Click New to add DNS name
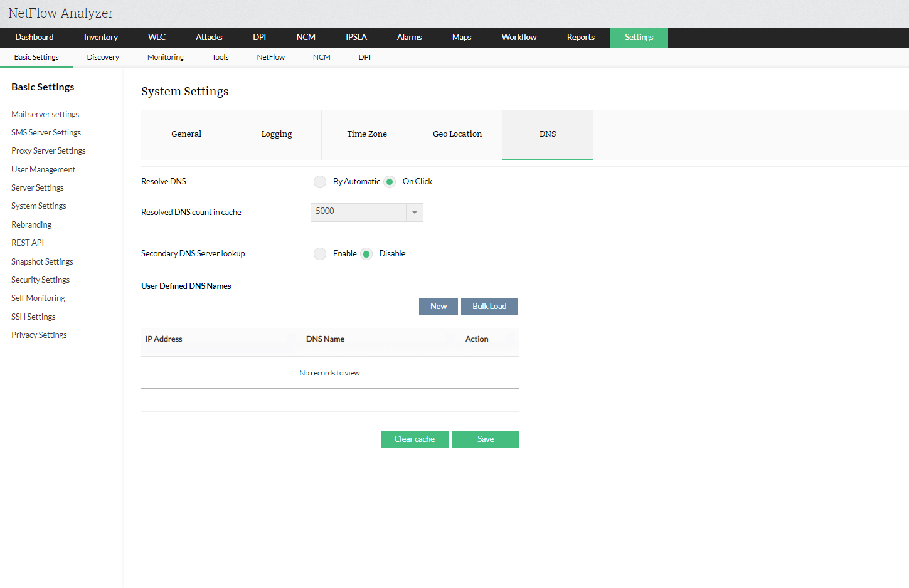Screen dimensions: 909x588 click(x=439, y=307)
